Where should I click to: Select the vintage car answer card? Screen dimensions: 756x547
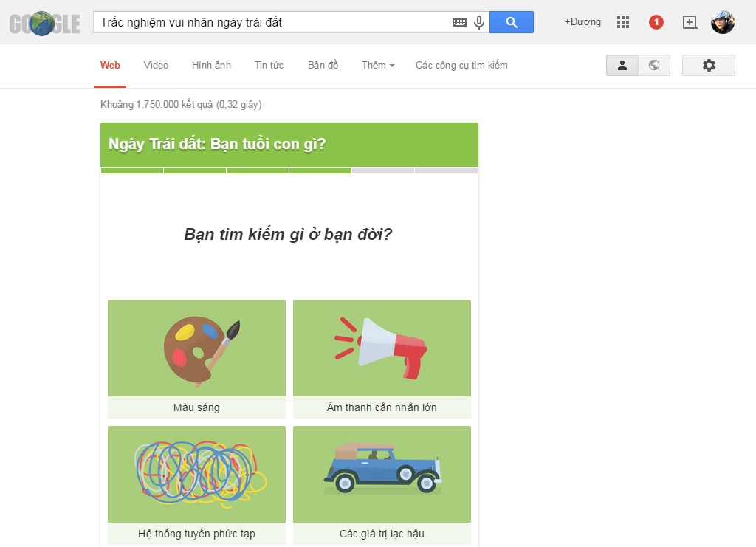[382, 485]
